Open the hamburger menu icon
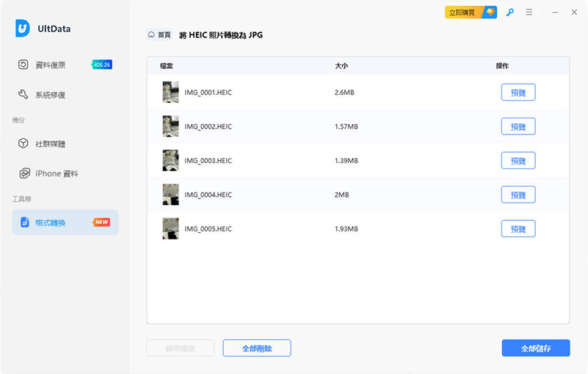This screenshot has height=374, width=588. pyautogui.click(x=529, y=12)
